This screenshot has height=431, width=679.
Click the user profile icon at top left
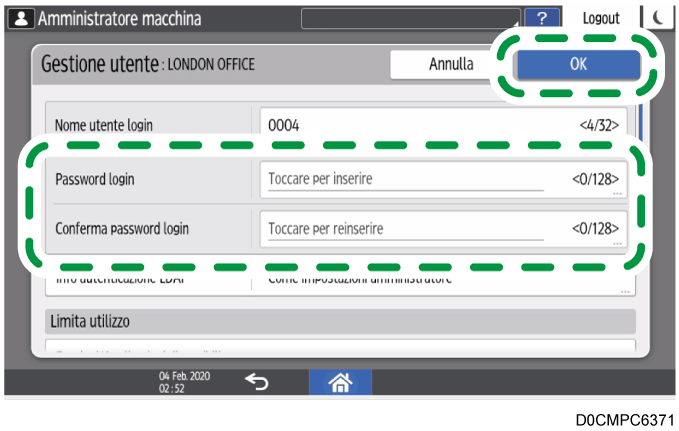(20, 18)
